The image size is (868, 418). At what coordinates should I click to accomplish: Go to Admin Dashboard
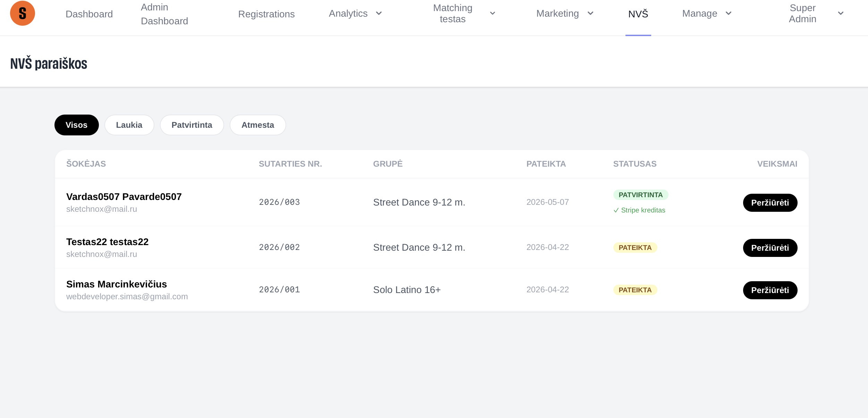[x=164, y=14]
